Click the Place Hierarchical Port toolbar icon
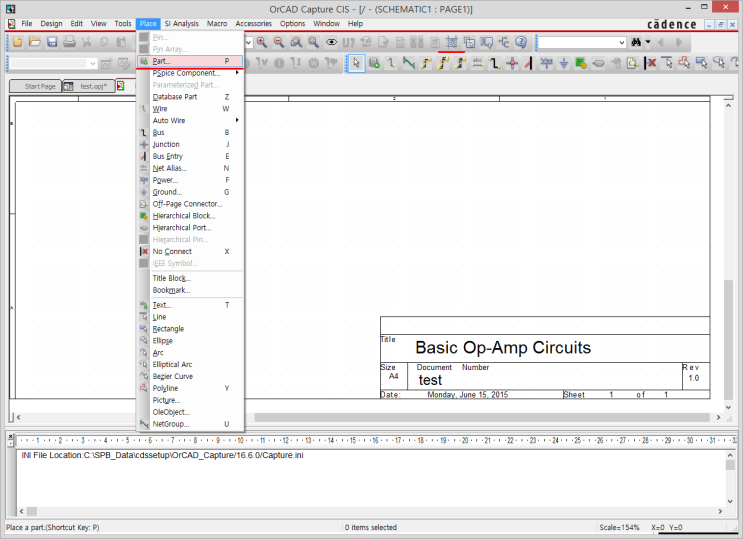743x539 pixels. 598,63
